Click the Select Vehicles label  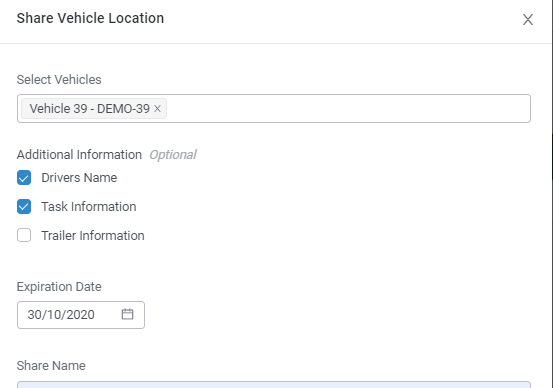pyautogui.click(x=59, y=80)
